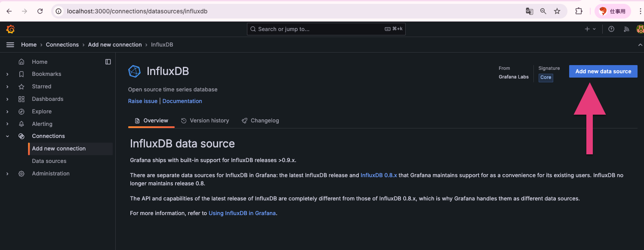Expand the Administration sidebar section
Image resolution: width=644 pixels, height=250 pixels.
(7, 174)
